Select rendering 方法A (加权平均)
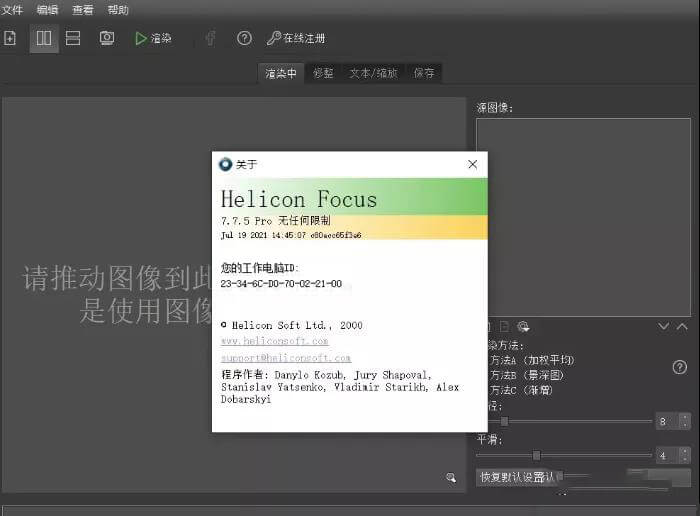 pyautogui.click(x=531, y=360)
